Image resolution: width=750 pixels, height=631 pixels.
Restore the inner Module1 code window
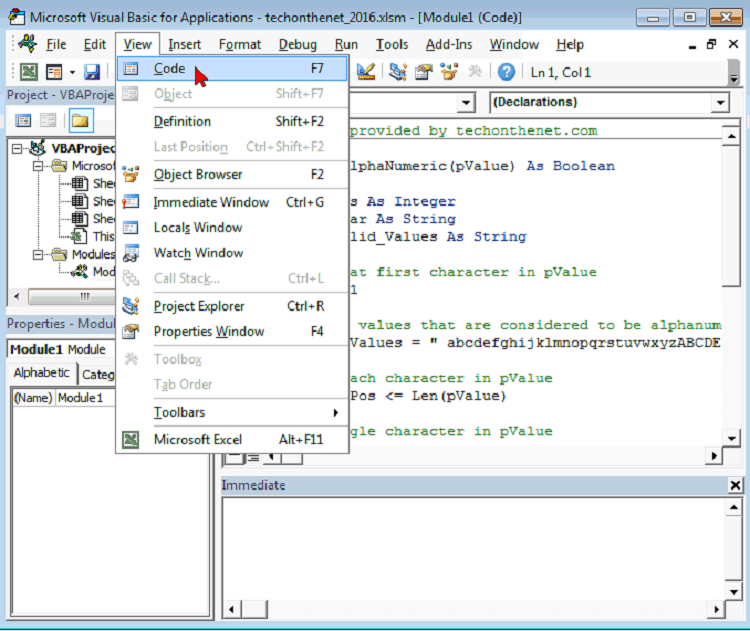[x=712, y=44]
